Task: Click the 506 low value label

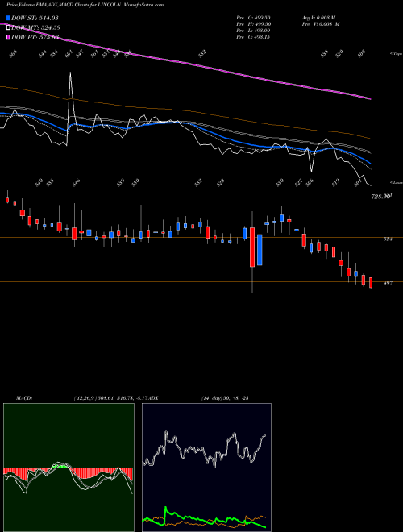Action: (x=310, y=182)
